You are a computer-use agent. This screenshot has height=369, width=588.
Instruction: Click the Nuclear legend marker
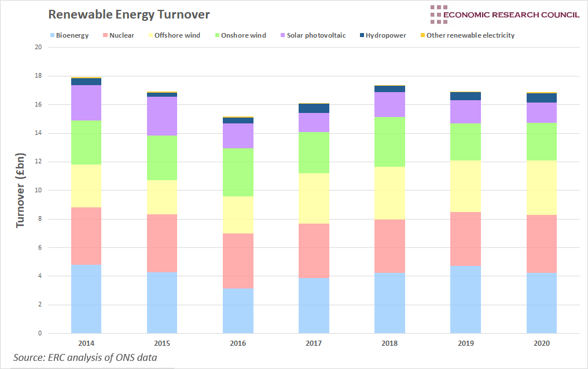pos(104,35)
